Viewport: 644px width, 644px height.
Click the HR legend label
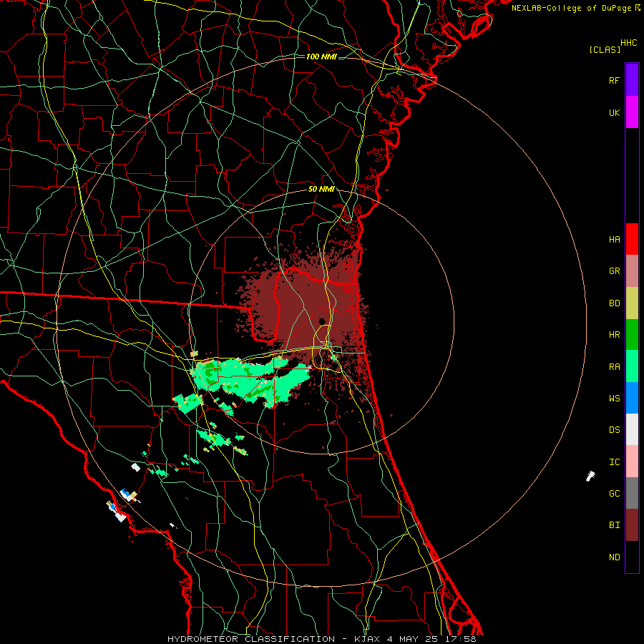[x=614, y=335]
